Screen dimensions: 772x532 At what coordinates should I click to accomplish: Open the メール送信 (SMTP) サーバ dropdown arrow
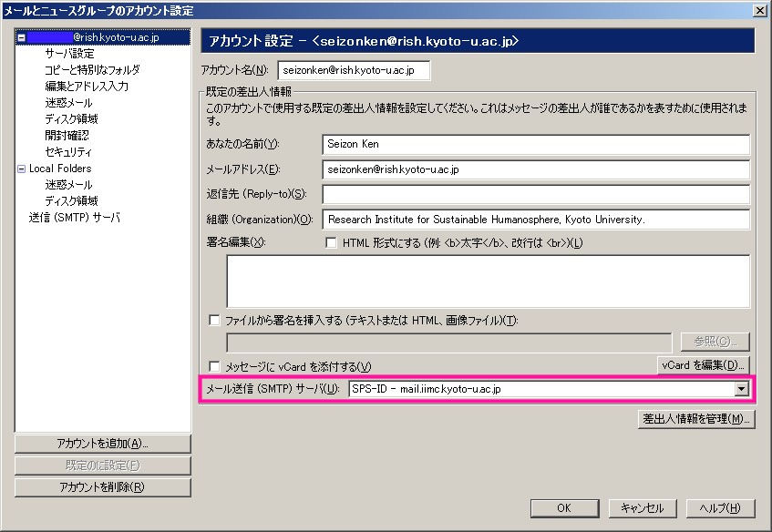[742, 389]
